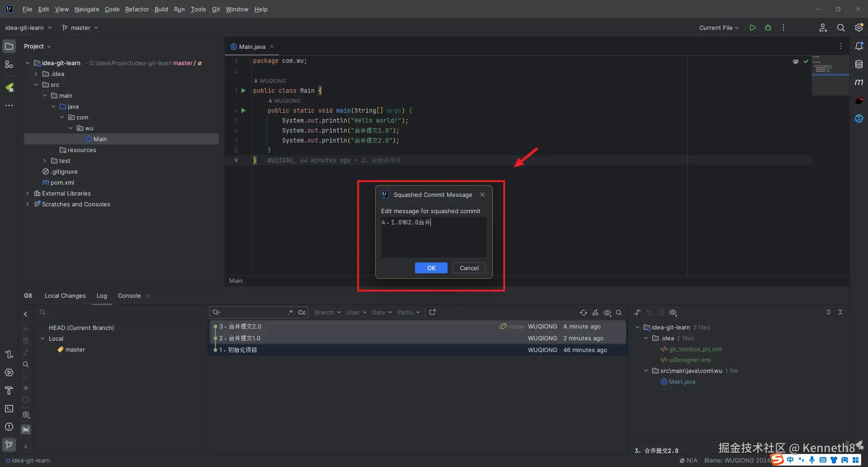Open the Code With Me user icon
This screenshot has height=467, width=868.
click(823, 28)
